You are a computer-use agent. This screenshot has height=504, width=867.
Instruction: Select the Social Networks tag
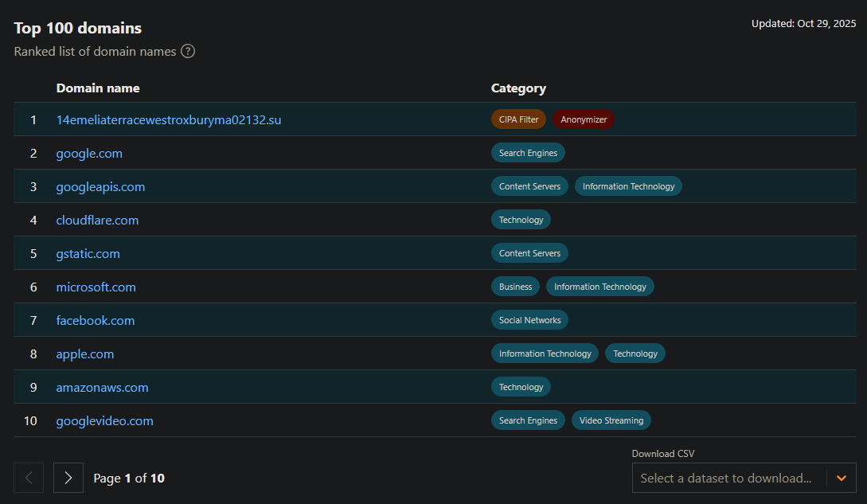coord(529,320)
